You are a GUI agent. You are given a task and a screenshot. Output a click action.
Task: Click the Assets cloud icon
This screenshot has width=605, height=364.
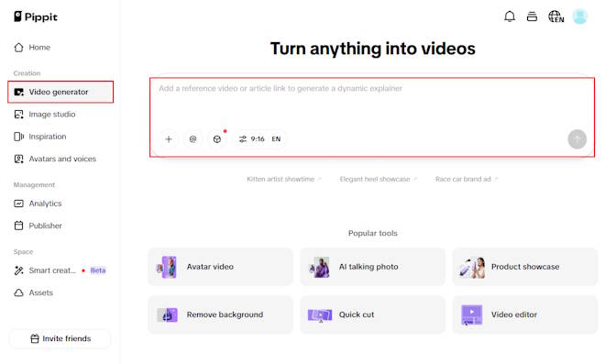[18, 293]
